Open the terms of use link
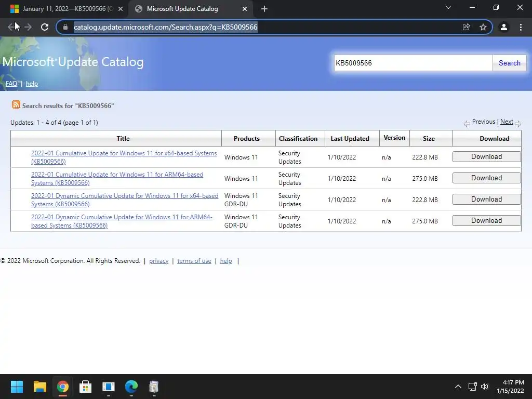Viewport: 532px width, 399px height. point(194,261)
